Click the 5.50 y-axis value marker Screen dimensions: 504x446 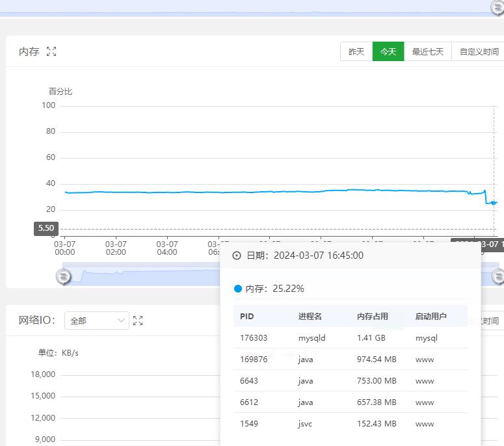[46, 228]
